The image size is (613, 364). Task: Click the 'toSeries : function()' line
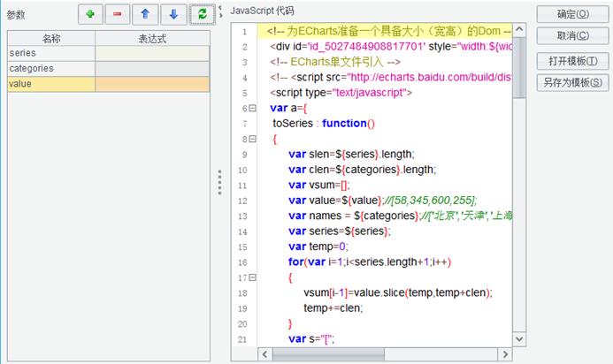point(324,124)
